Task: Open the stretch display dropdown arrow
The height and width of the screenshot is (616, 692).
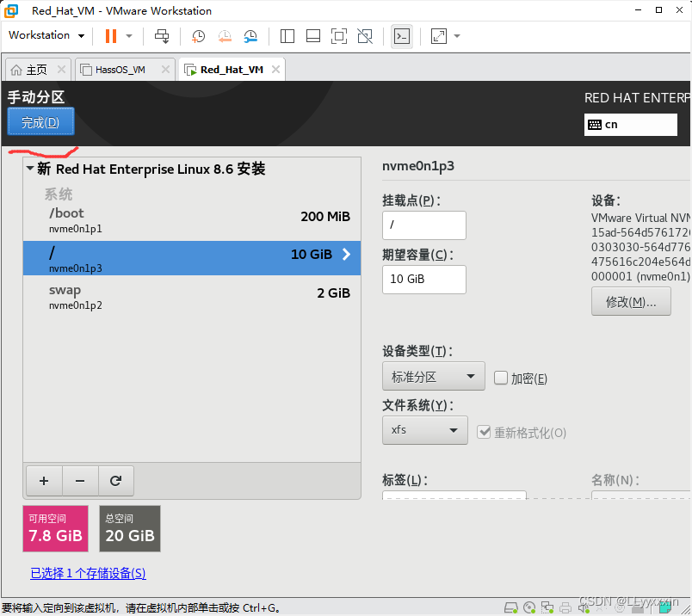Action: click(457, 36)
